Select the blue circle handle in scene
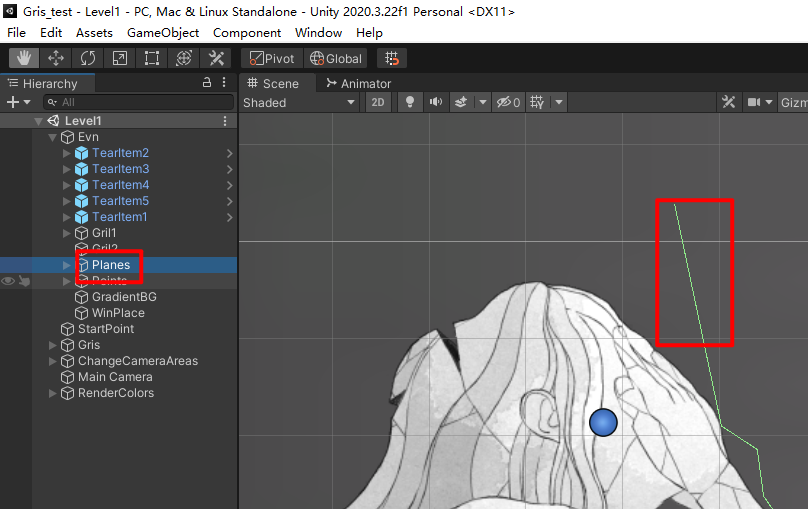This screenshot has height=509, width=808. click(x=603, y=422)
